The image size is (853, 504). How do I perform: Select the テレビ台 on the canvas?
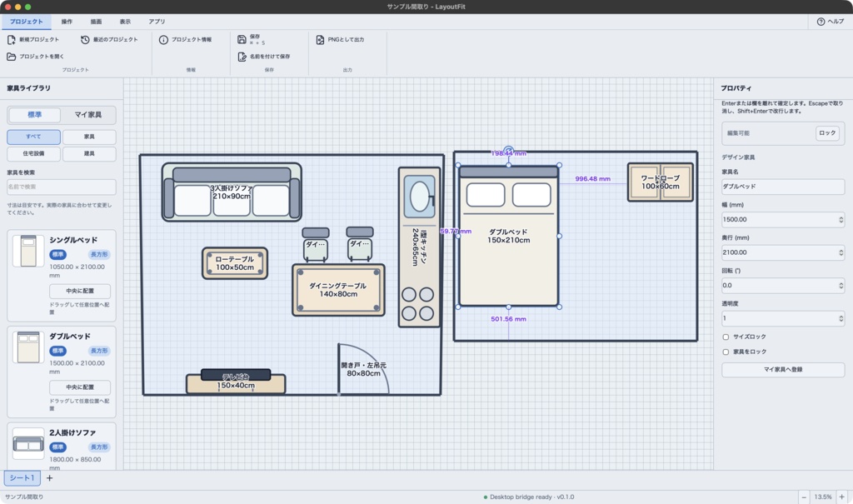coord(236,382)
